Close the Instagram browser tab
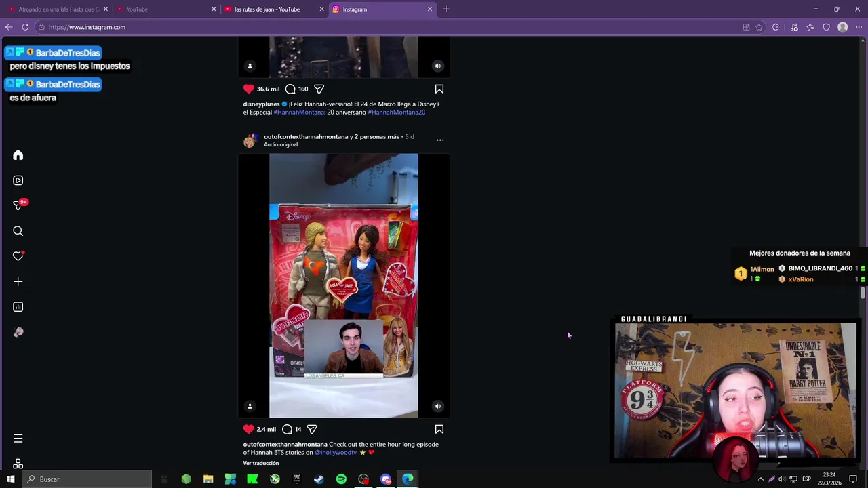The width and height of the screenshot is (868, 488). tap(429, 9)
